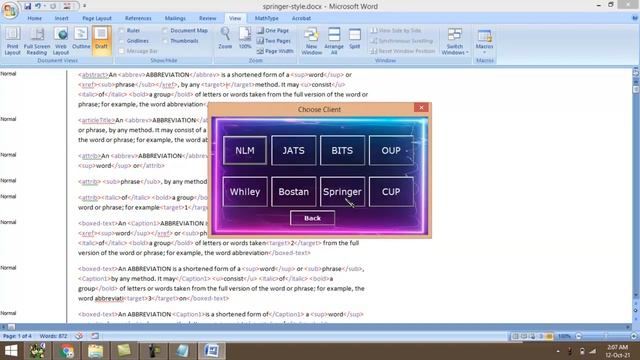Image resolution: width=640 pixels, height=360 pixels.
Task: Toggle the Document Map checkbox
Action: 165,31
